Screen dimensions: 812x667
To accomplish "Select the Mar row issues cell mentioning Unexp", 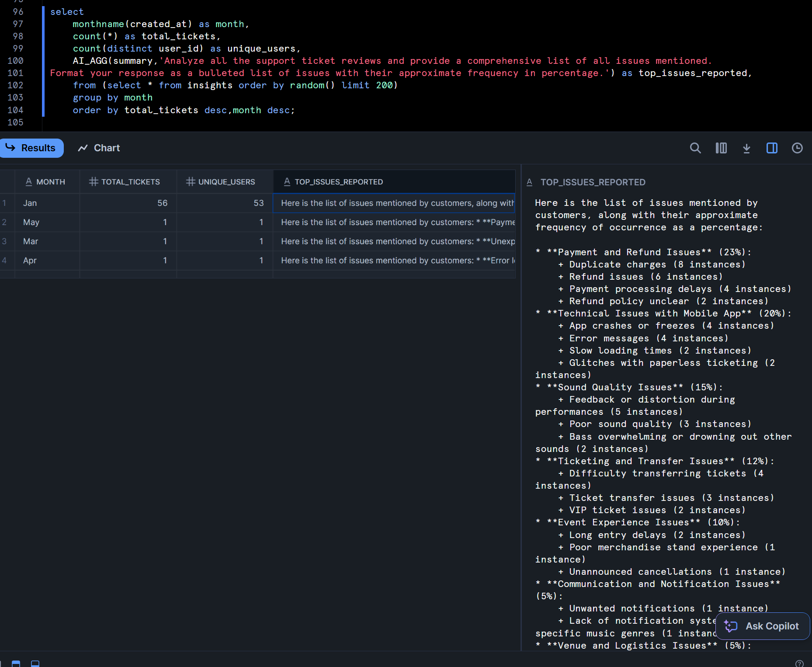I will tap(394, 241).
